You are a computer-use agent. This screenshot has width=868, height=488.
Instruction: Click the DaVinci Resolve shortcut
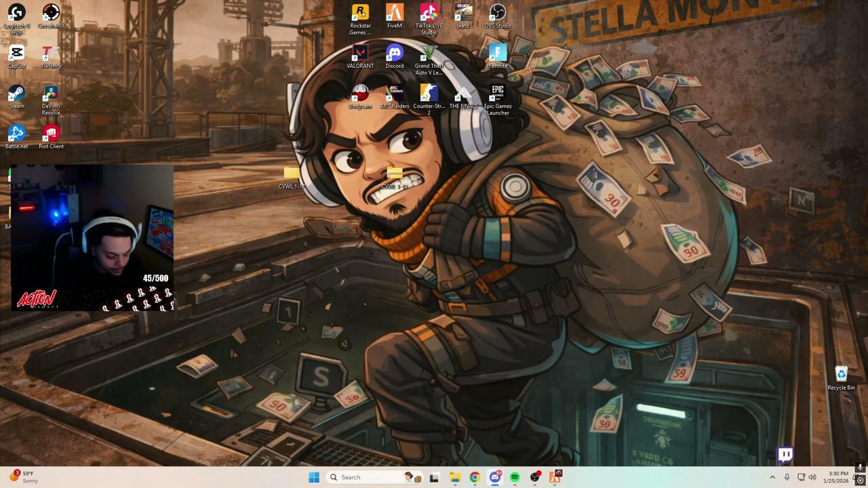(x=51, y=100)
